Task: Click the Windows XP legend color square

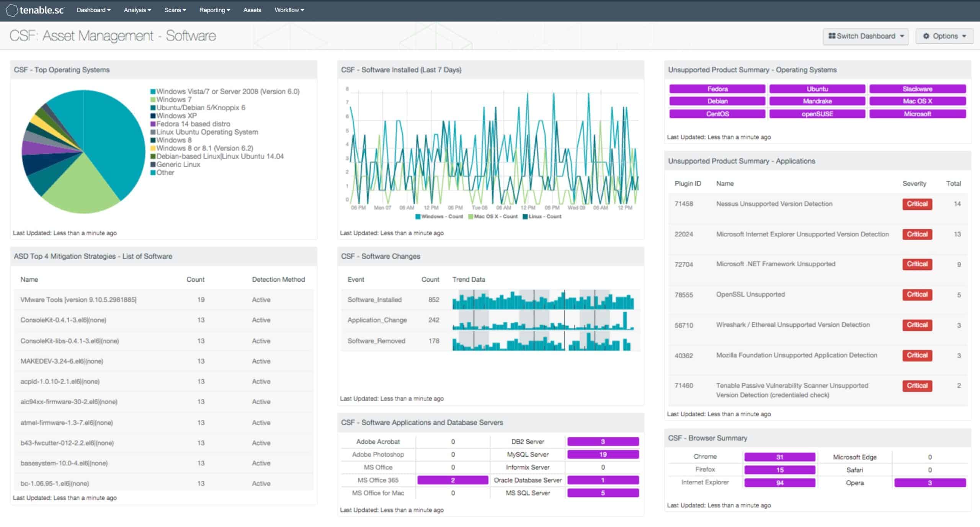Action: (x=153, y=116)
